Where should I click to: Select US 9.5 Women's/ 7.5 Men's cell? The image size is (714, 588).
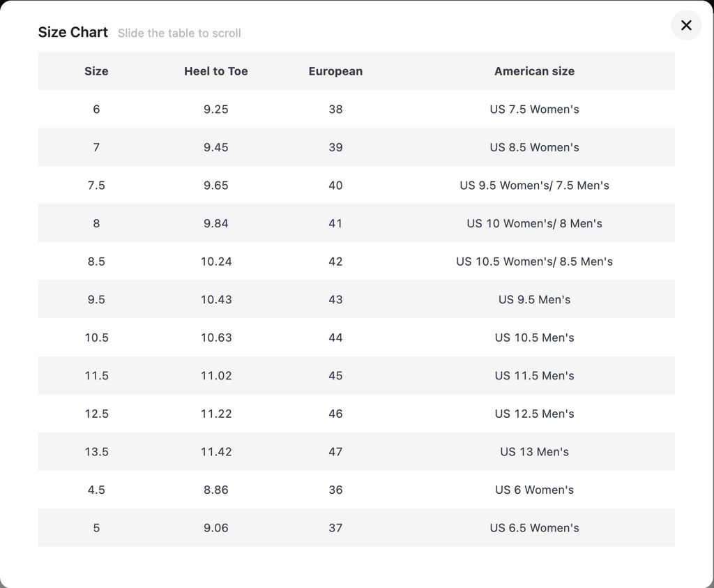[x=534, y=186]
